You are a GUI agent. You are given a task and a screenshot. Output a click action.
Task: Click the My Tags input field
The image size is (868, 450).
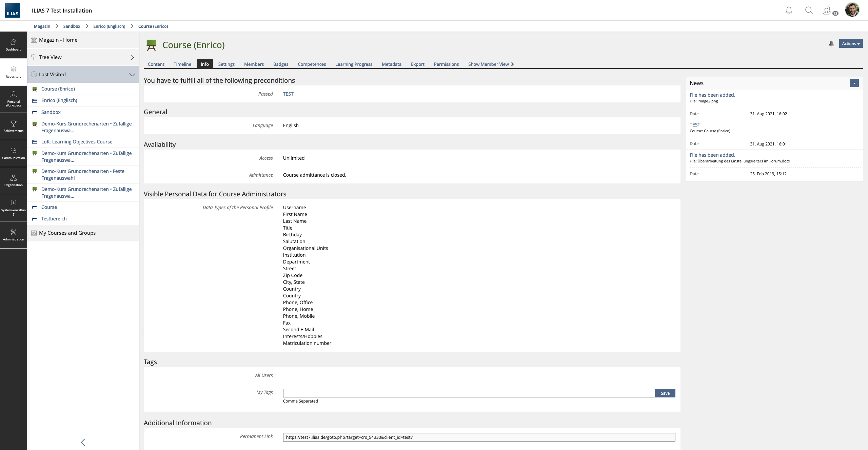[469, 393]
